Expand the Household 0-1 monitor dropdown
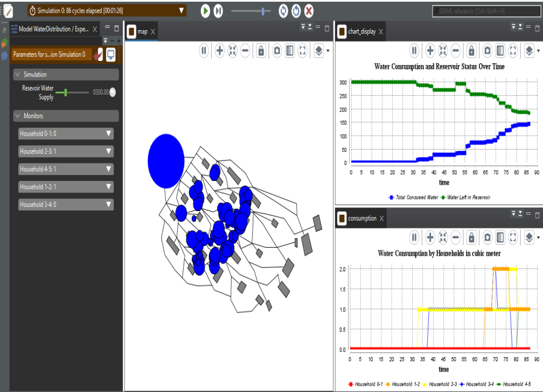 click(x=109, y=134)
